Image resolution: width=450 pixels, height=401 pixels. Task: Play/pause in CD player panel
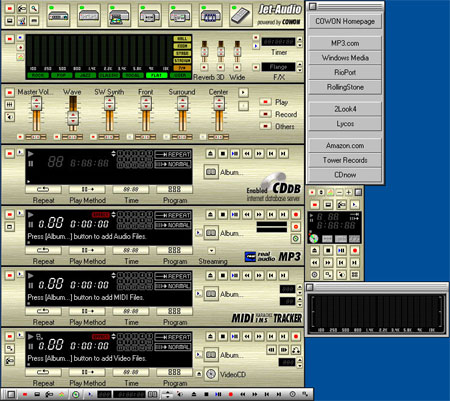click(x=235, y=153)
